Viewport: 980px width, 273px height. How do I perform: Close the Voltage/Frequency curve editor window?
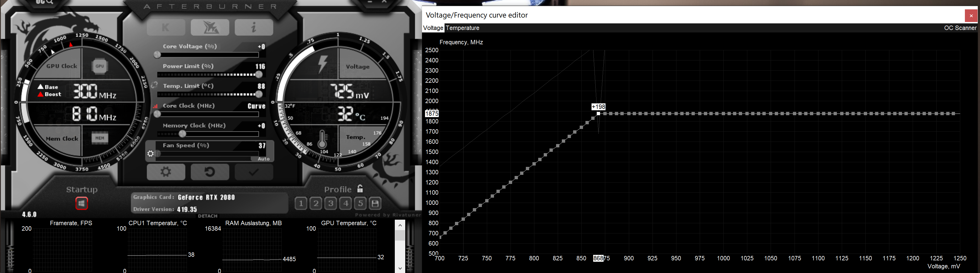coord(971,16)
